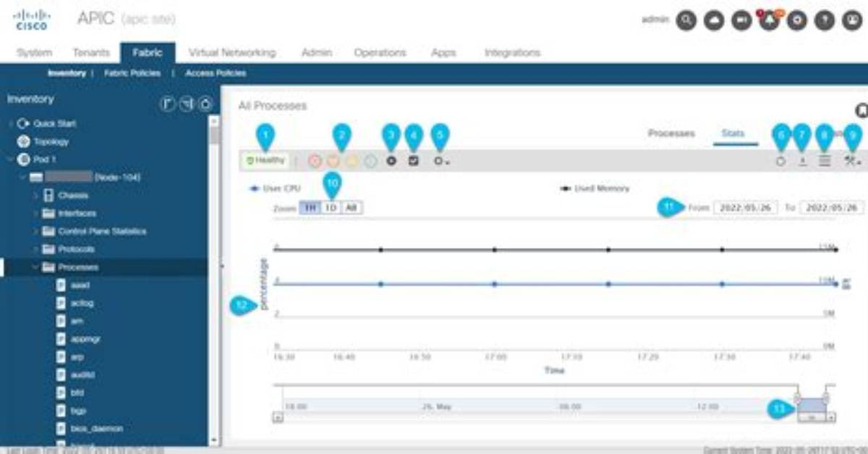Screen dimensions: 868x454
Task: Click the dark round icon before checkbox icon
Action: 391,160
